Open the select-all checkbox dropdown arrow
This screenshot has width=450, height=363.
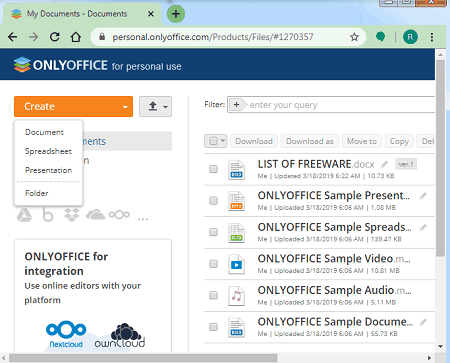click(x=223, y=141)
